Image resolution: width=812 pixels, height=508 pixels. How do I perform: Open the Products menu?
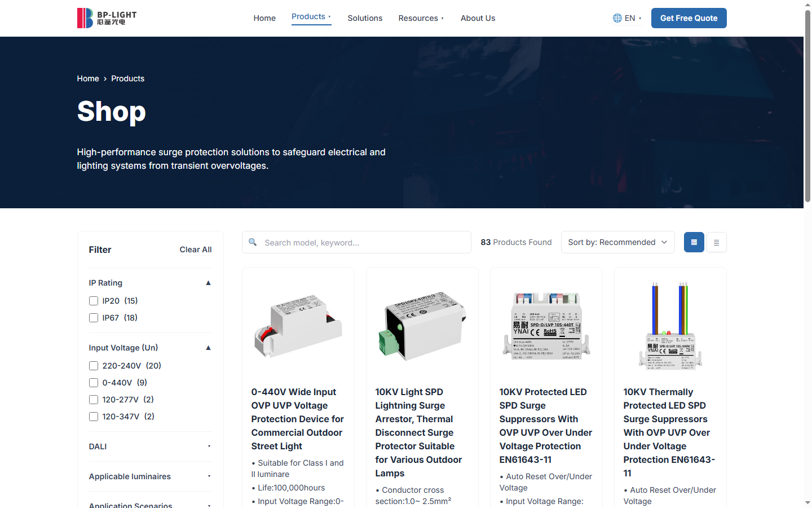(311, 17)
